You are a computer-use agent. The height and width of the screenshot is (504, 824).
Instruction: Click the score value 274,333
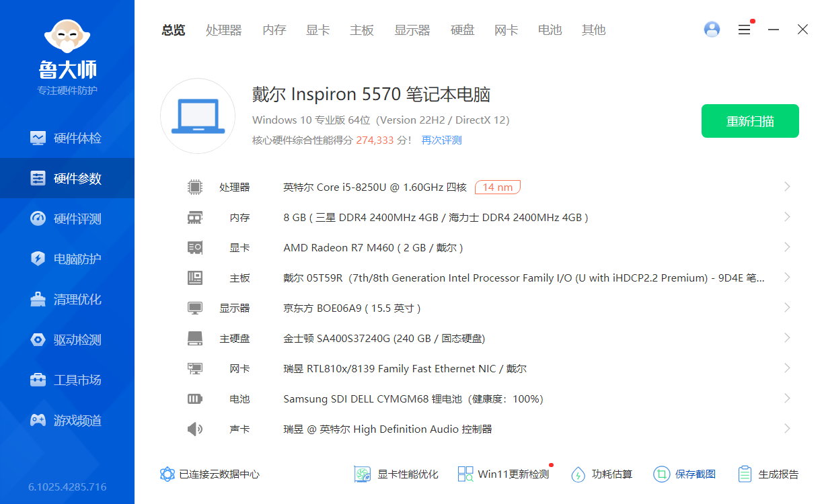tap(375, 140)
